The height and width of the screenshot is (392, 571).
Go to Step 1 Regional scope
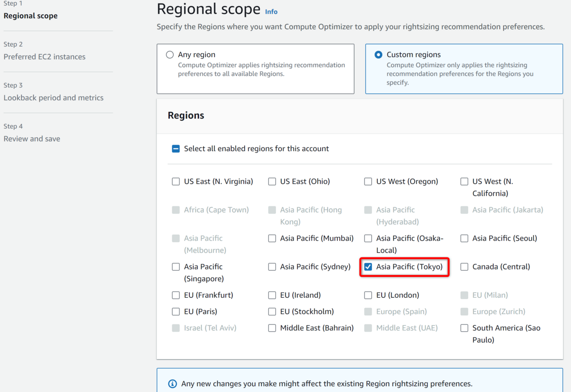(30, 16)
